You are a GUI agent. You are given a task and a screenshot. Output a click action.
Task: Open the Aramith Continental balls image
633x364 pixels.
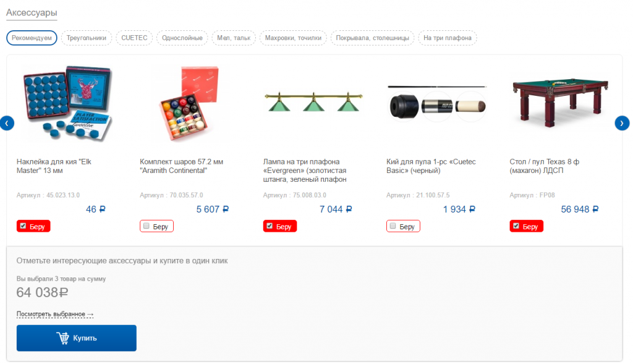point(189,103)
